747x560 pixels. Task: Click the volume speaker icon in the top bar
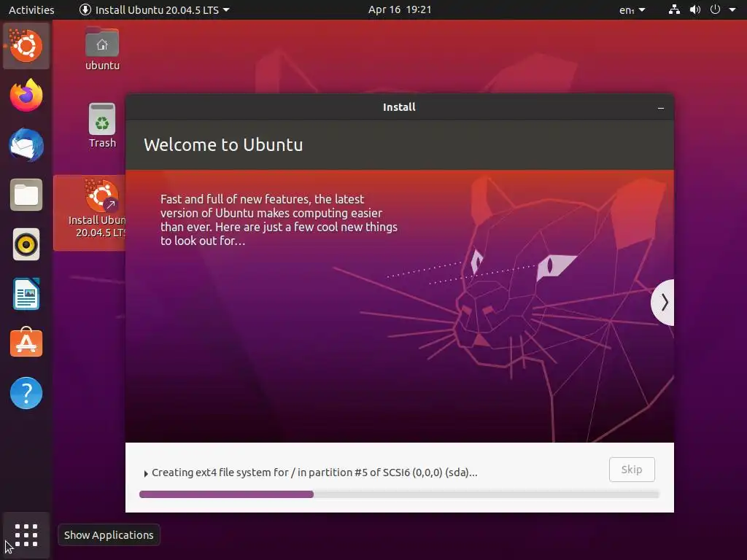(695, 9)
